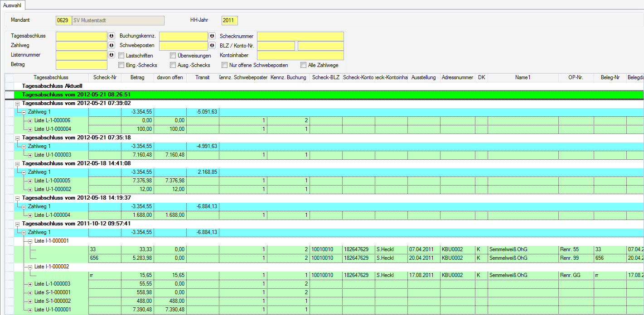Screen dimensions: 644x315
Task: Switch to the Auswahl tab
Action: coord(13,5)
